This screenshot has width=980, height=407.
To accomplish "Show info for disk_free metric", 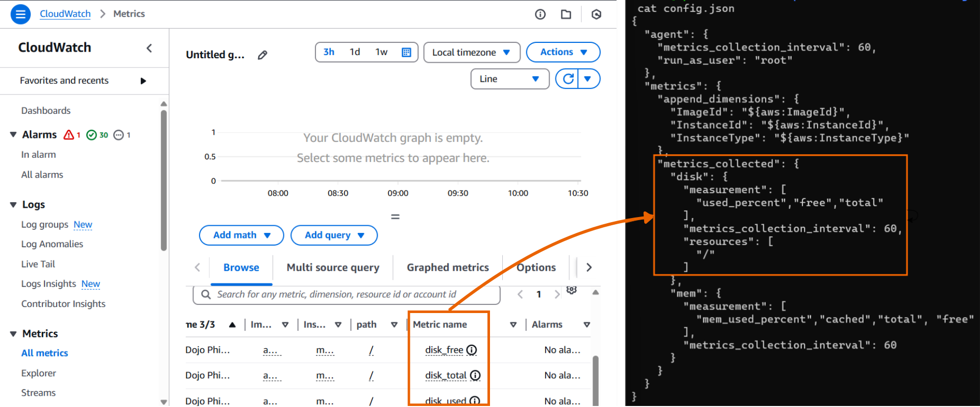I will point(472,350).
